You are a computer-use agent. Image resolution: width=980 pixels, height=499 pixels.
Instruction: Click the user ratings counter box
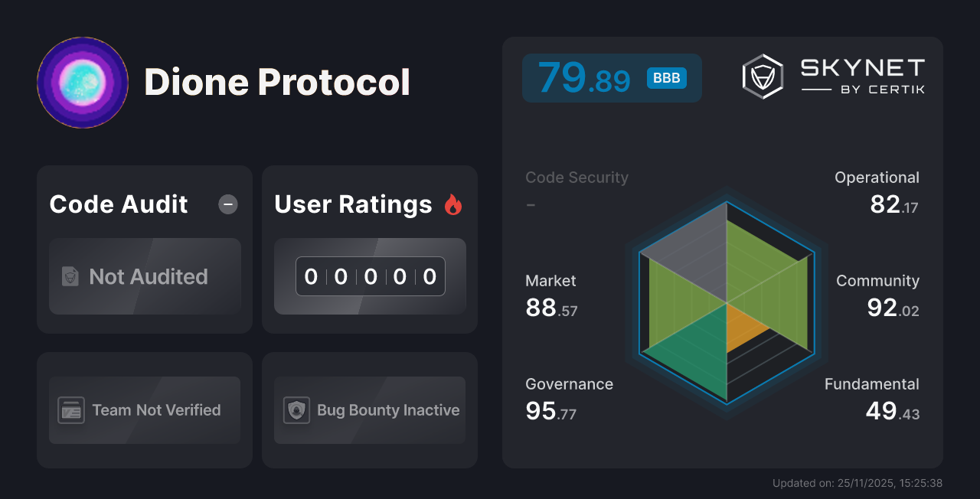tap(371, 276)
